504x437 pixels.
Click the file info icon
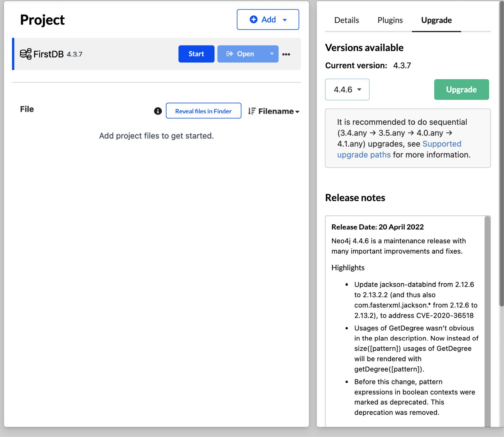point(158,111)
